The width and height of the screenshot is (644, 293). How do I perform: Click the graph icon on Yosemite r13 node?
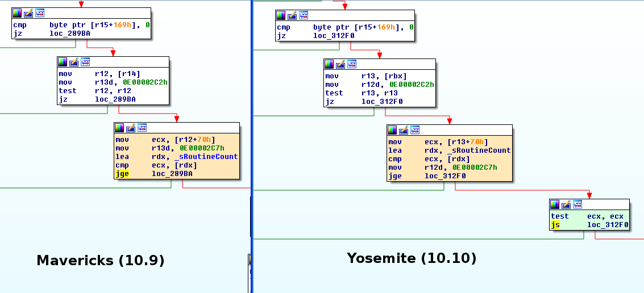[351, 64]
